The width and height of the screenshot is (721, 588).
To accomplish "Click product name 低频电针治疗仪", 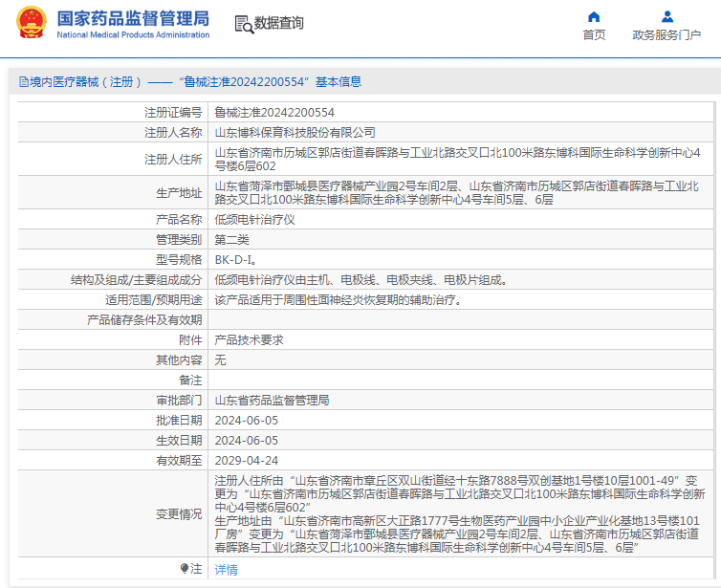I will tap(254, 220).
